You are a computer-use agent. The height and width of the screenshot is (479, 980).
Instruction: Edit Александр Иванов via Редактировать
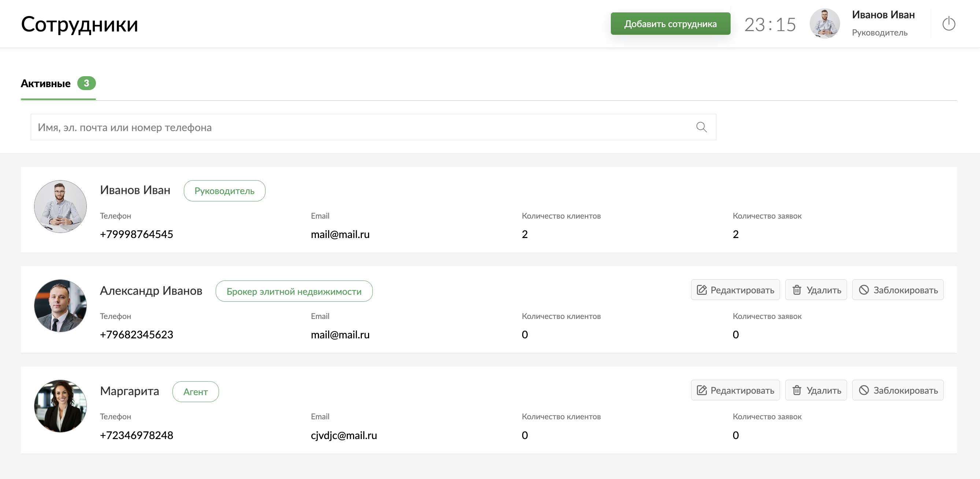(735, 290)
